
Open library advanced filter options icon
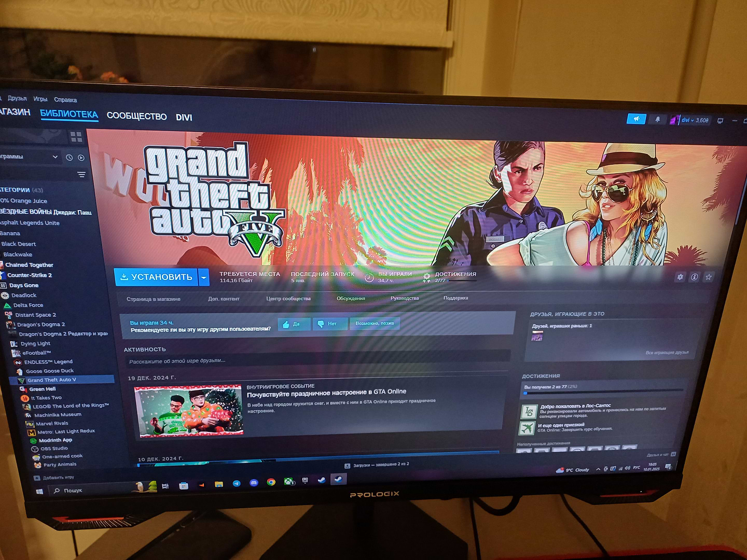(x=81, y=175)
